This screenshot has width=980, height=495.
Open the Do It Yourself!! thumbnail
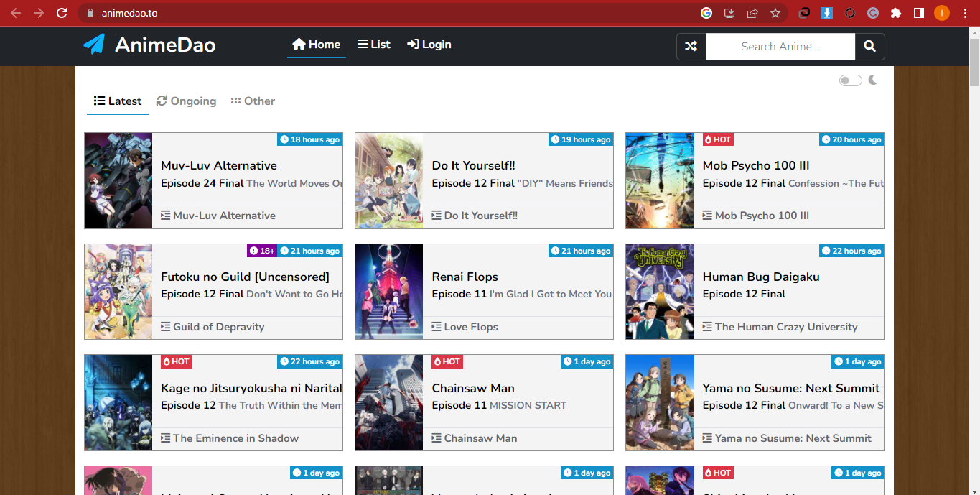coord(389,181)
